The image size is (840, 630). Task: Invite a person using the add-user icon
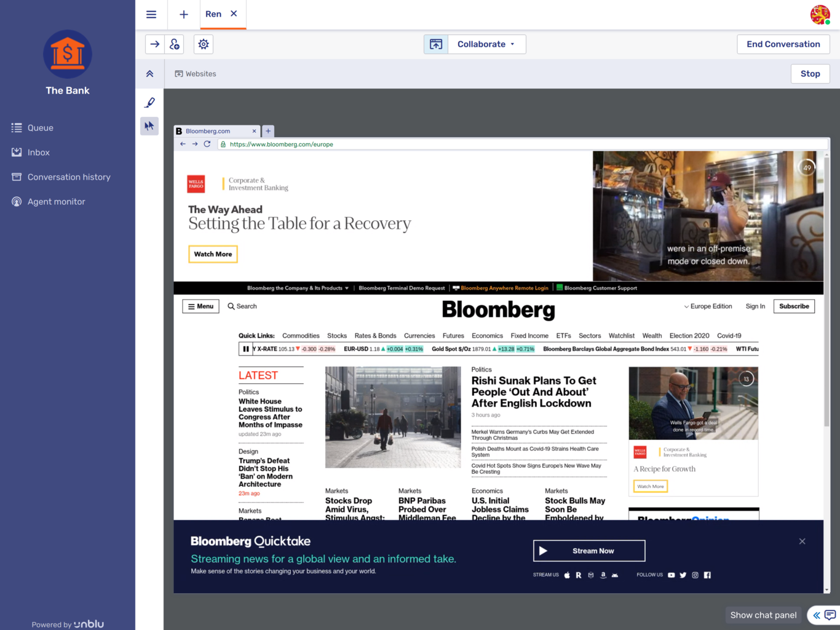(174, 44)
